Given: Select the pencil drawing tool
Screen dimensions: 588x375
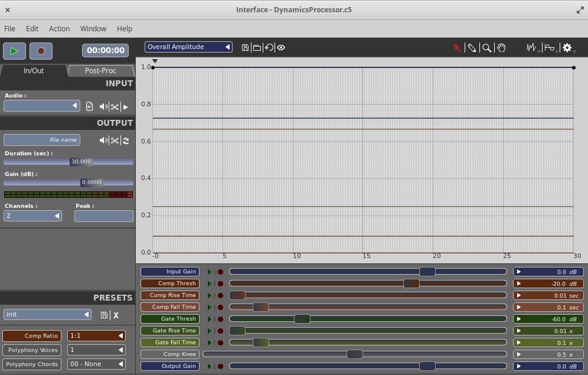Looking at the screenshot, I should pos(471,48).
